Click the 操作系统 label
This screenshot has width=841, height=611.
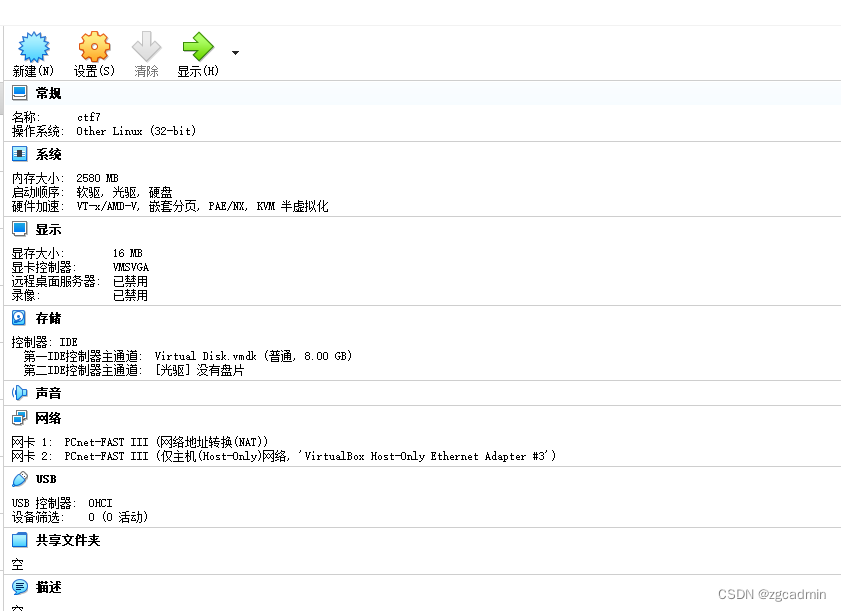pos(38,131)
